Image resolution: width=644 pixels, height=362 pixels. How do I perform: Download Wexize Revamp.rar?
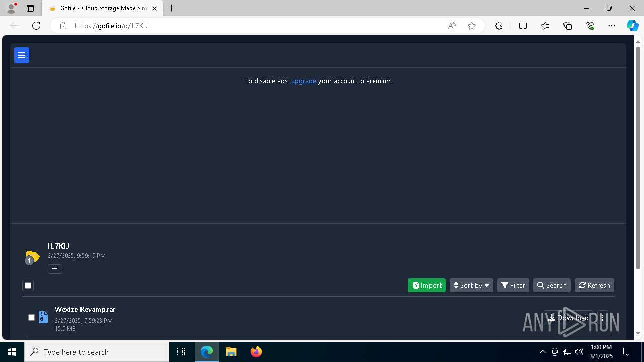pyautogui.click(x=569, y=318)
